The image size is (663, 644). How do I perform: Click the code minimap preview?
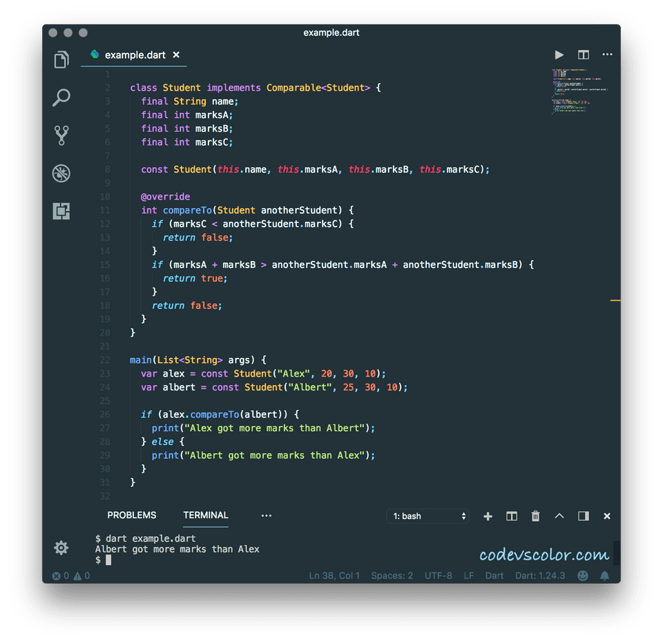click(x=579, y=91)
